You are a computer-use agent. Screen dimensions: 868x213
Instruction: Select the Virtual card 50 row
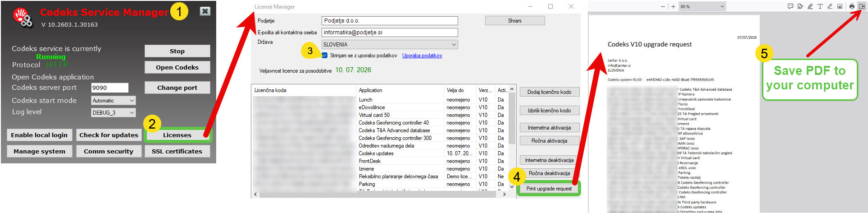tap(380, 115)
